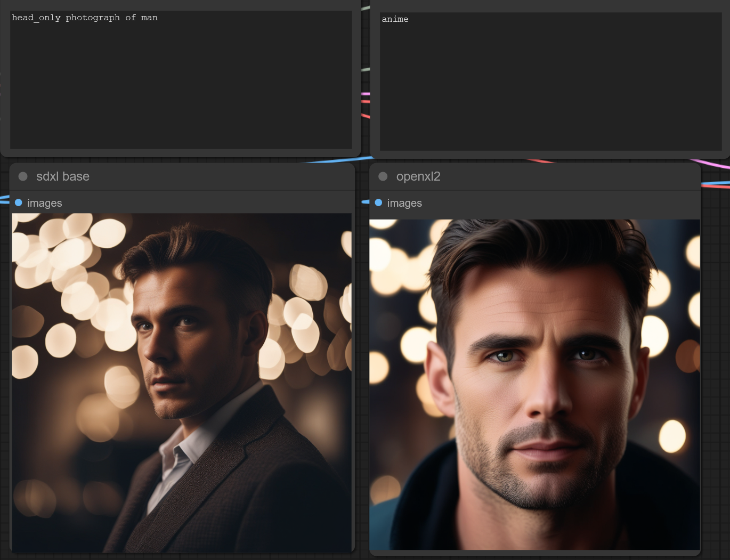Click the topmost gray-green wire between prompt nodes
730x560 pixels.
tap(366, 8)
